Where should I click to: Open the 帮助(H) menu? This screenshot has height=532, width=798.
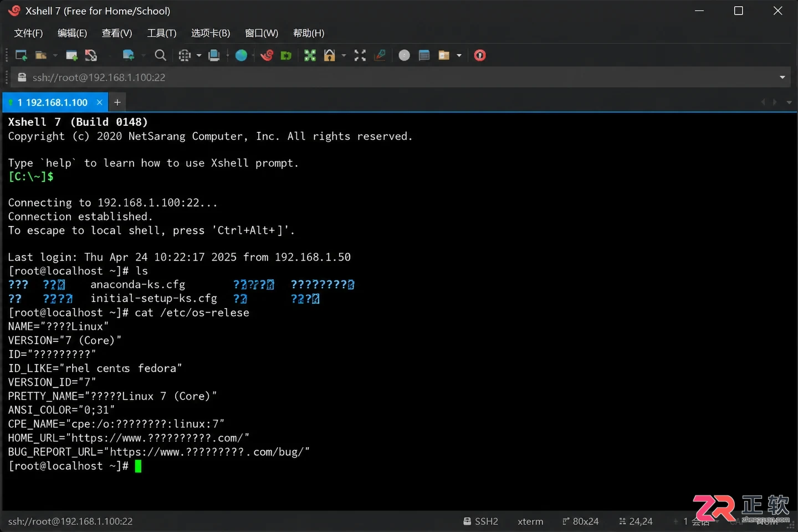(x=309, y=33)
